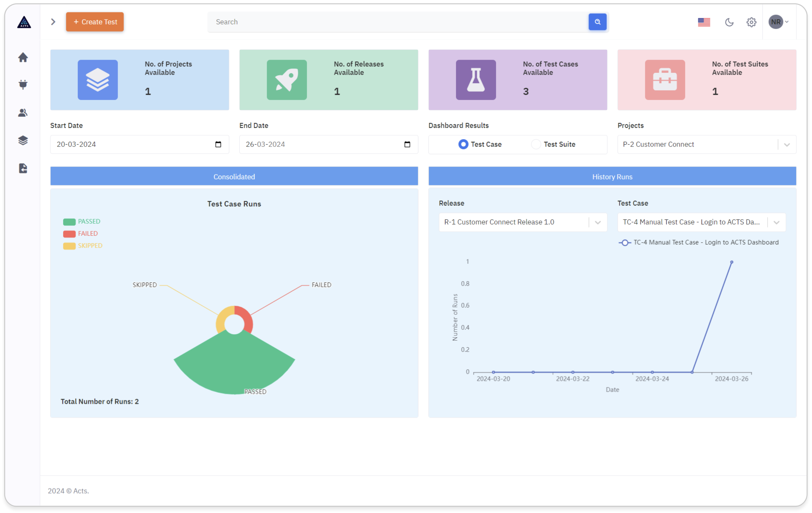Viewport: 812px width, 513px height.
Task: Click the End Date field 26-03-2024
Action: 328,145
